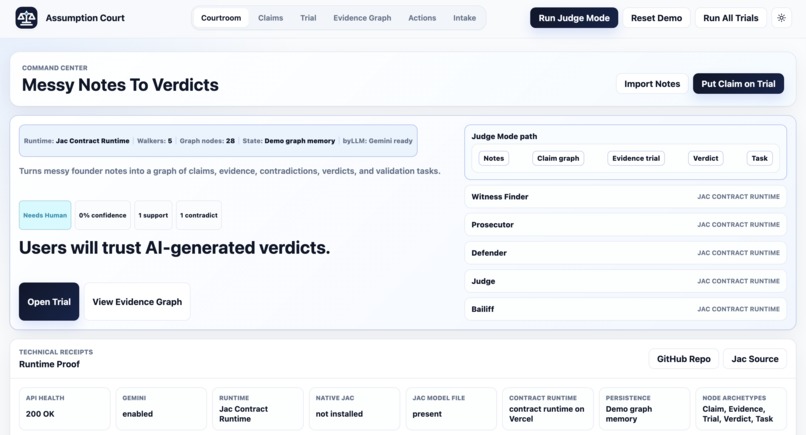
Task: Select the Actions tab
Action: coord(422,18)
